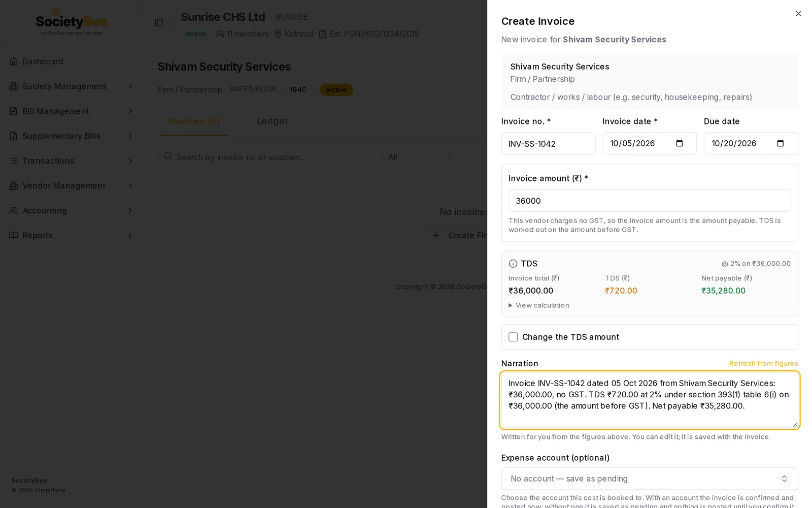Click the registration clipboard icon
812x508 pixels.
coord(322,34)
